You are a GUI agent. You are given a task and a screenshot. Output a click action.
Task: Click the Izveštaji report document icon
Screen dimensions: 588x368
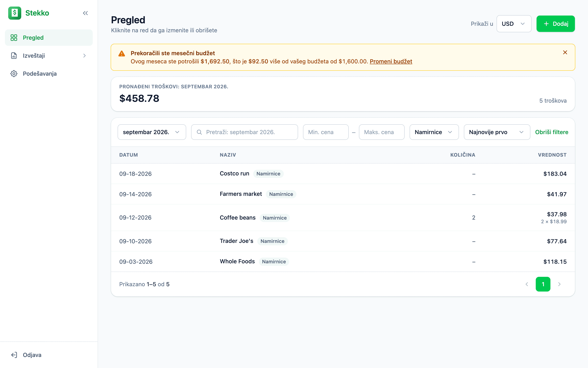[14, 56]
